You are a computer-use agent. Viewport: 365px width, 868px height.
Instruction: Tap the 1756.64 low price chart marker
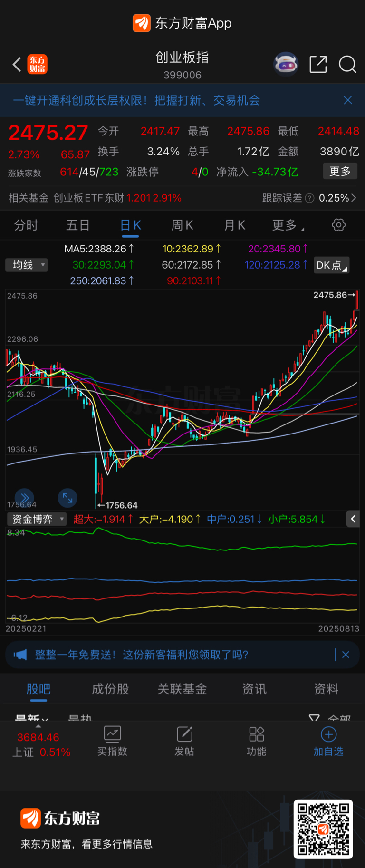pyautogui.click(x=117, y=505)
